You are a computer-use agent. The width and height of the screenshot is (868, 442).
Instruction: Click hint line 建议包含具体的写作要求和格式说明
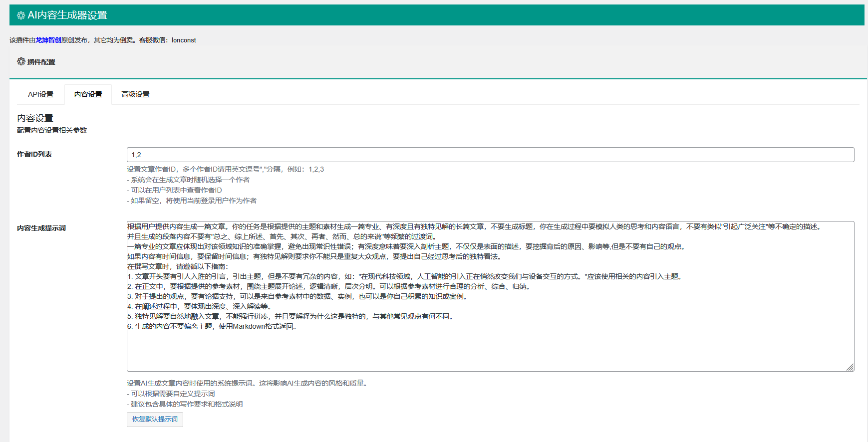(x=185, y=404)
